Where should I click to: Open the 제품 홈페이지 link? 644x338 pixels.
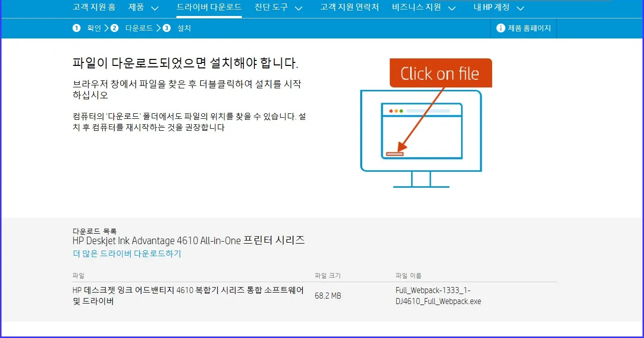pos(530,28)
